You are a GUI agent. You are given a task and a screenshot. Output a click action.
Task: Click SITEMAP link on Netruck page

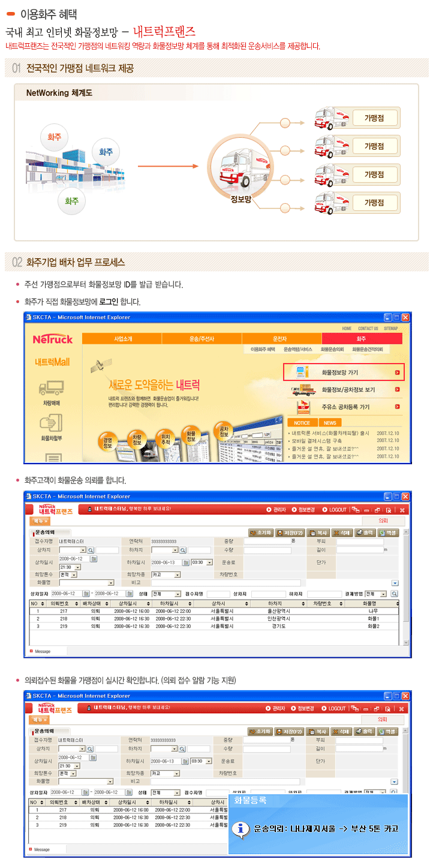[390, 328]
